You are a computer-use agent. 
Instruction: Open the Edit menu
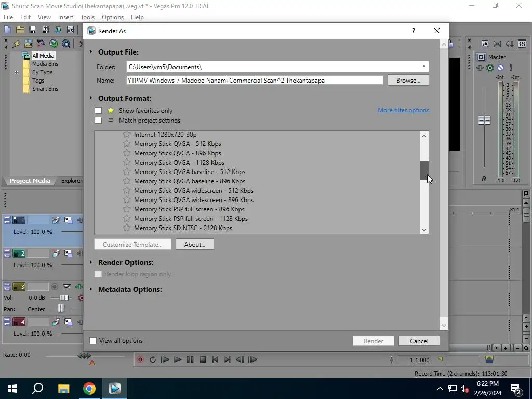[25, 17]
